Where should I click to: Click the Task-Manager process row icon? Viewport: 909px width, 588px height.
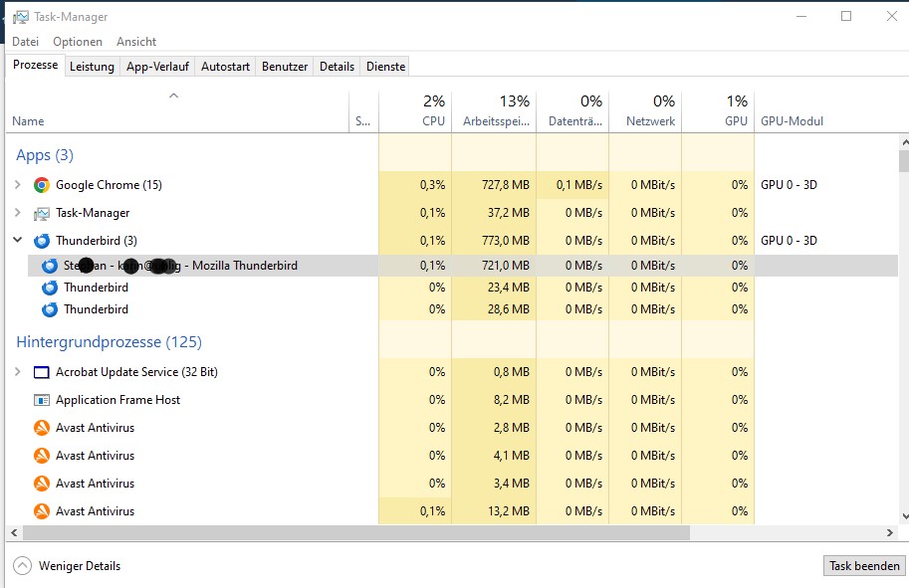tap(42, 213)
